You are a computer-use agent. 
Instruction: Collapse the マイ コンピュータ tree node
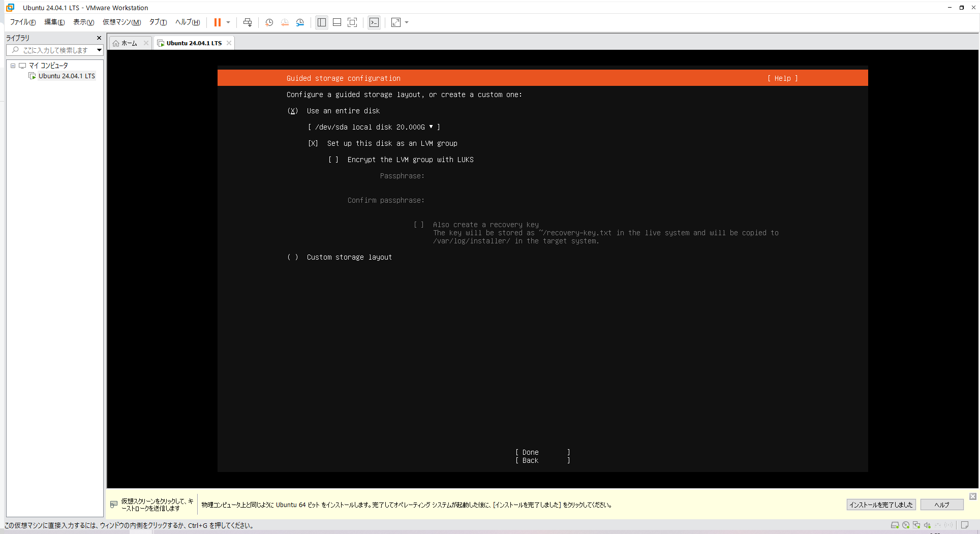click(13, 66)
